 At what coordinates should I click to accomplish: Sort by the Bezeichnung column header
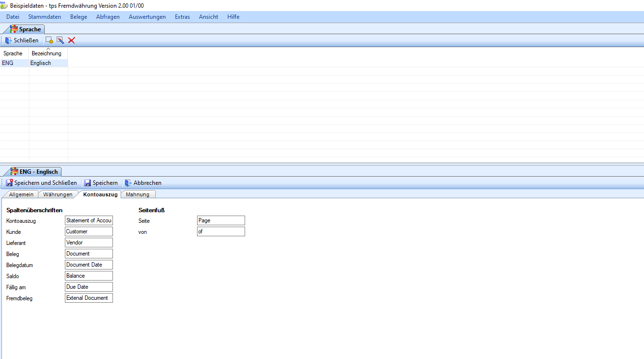(x=47, y=53)
